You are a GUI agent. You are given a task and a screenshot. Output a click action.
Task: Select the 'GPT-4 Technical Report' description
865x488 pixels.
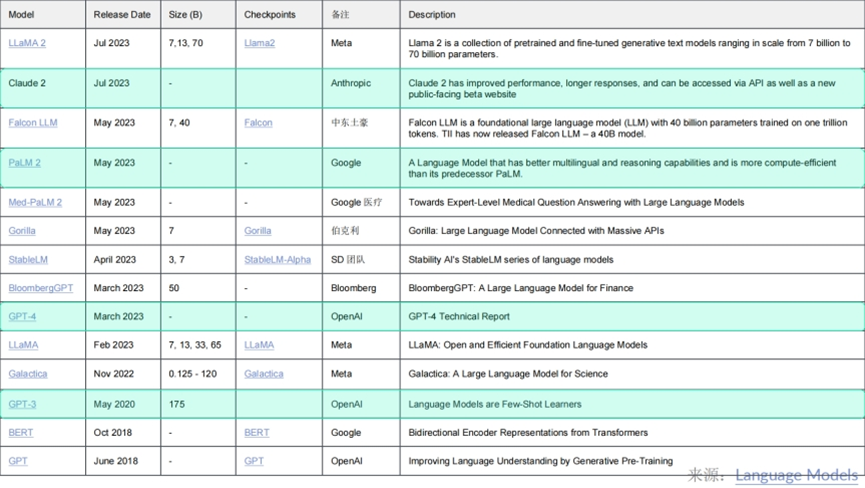coord(459,317)
